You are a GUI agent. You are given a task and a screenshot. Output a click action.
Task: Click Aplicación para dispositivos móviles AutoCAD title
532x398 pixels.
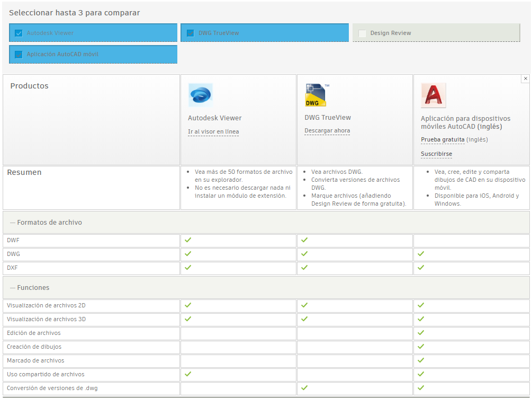465,122
